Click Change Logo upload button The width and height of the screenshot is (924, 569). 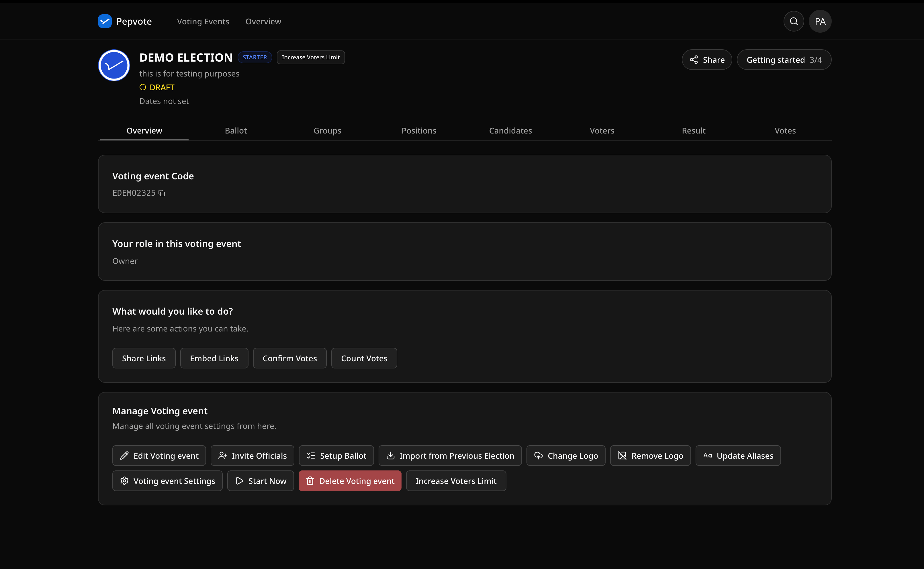click(x=566, y=456)
